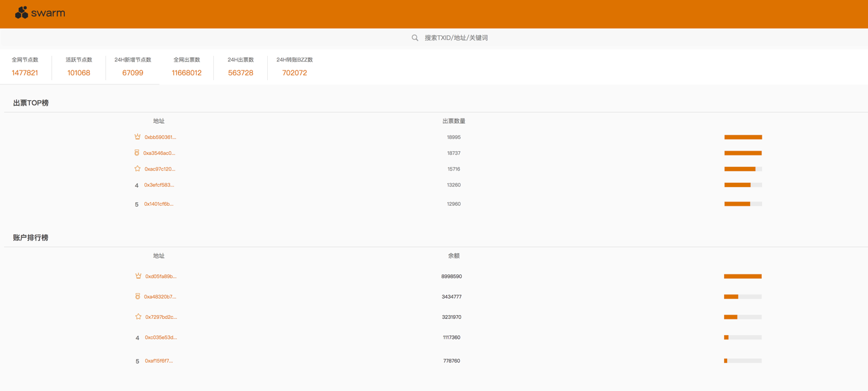Screen dimensions: 868x391
Task: Click the crown icon beside 0xbb590361
Action: (x=137, y=137)
